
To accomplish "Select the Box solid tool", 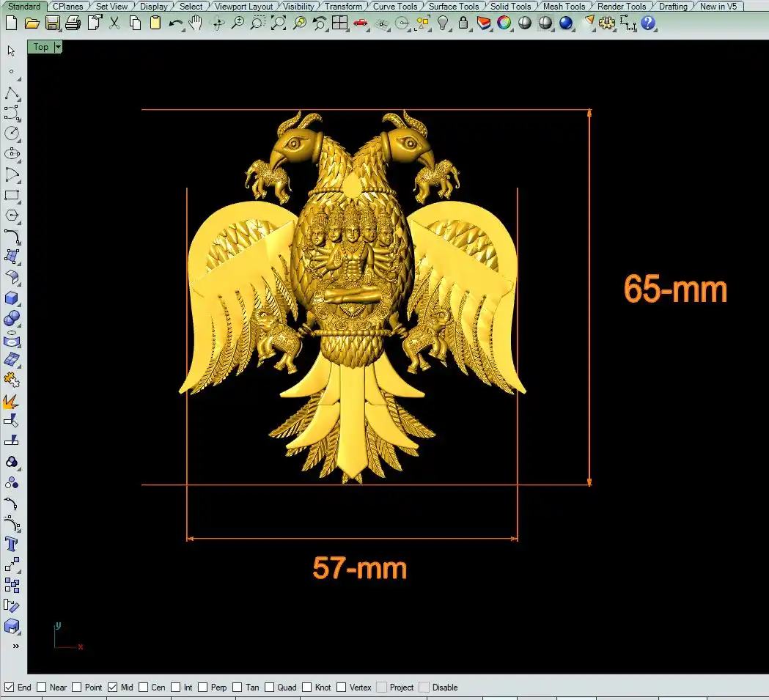I will tap(12, 298).
